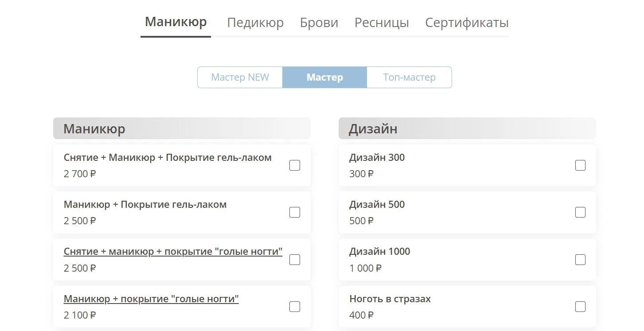
Task: Open the Брови tab
Action: [x=319, y=22]
